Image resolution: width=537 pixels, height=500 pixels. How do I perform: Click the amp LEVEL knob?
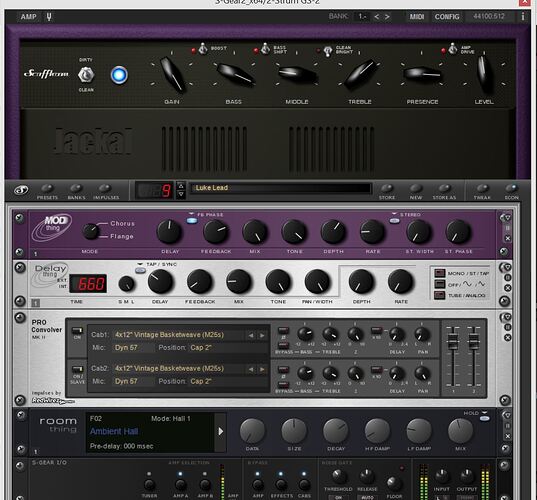coord(484,74)
